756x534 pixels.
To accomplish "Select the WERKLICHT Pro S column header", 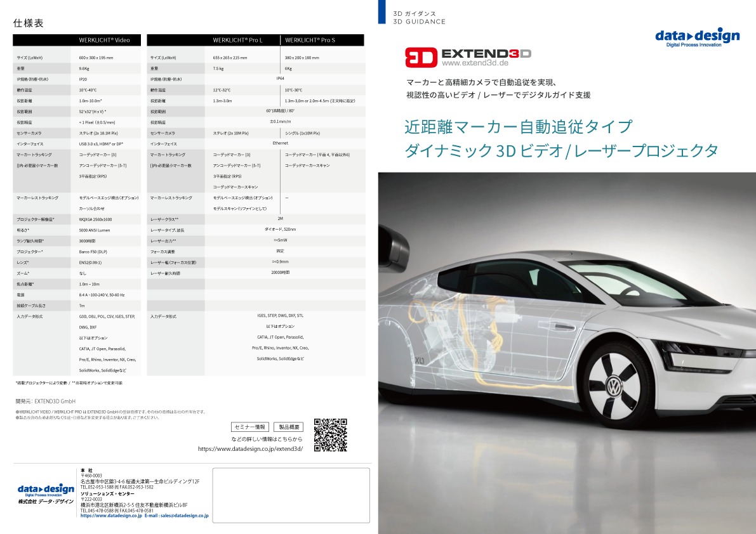I will 310,40.
